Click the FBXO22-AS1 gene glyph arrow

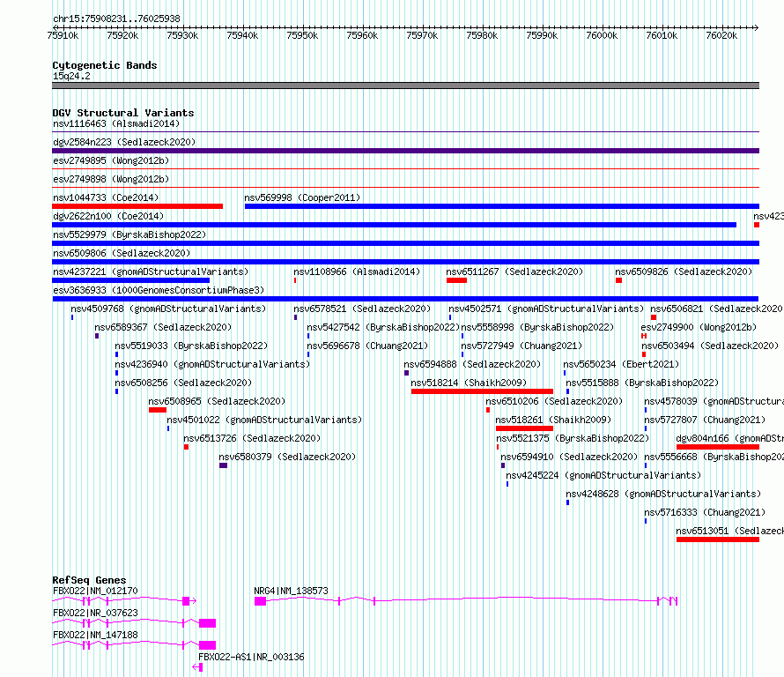pos(197,667)
